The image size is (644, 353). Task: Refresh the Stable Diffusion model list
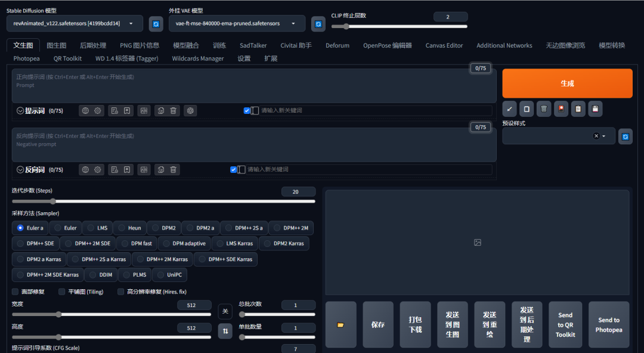pos(156,24)
